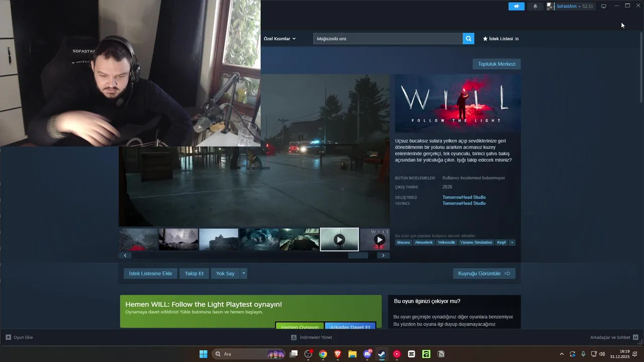The height and width of the screenshot is (362, 644).
Task: Click the Steam taskbar icon
Action: pyautogui.click(x=382, y=354)
